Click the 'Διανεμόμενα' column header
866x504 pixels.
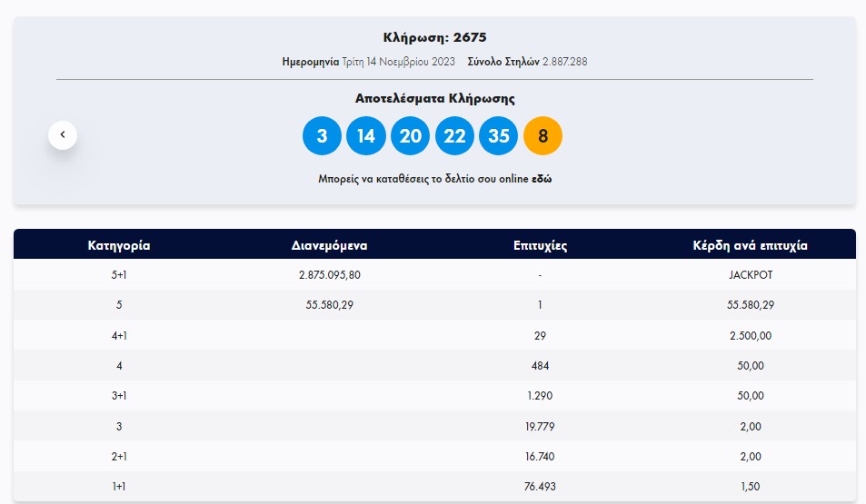(x=329, y=245)
